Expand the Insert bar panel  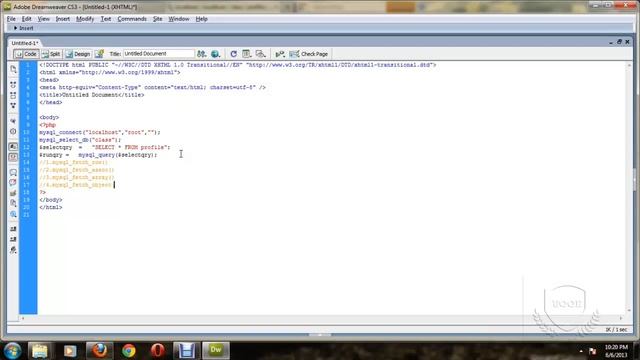(x=23, y=28)
